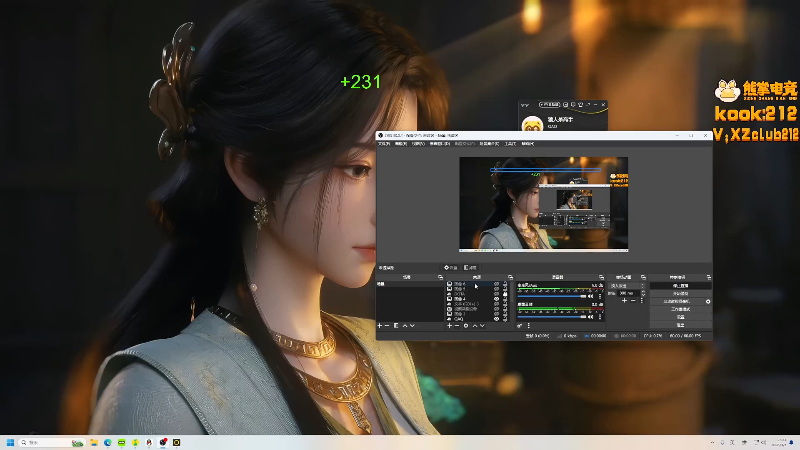
Task: Pop out the Audio Mixer dock
Action: pos(602,277)
